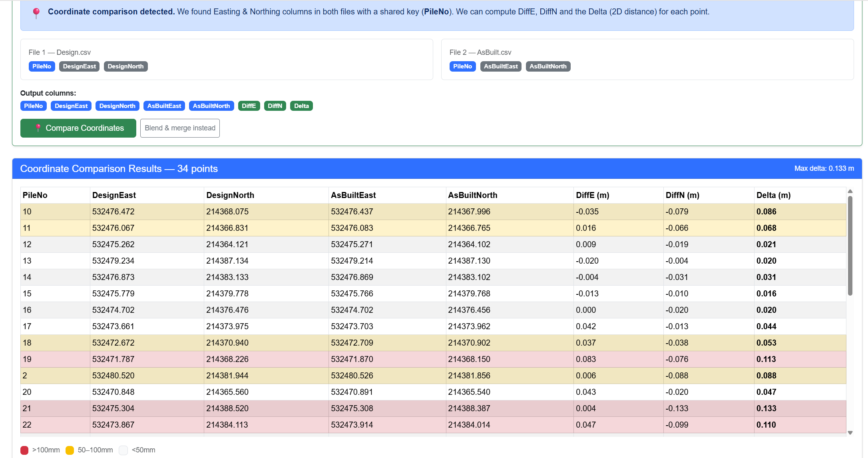The width and height of the screenshot is (868, 458).
Task: Click DiffN value -0.099 for pile 22
Action: [677, 425]
